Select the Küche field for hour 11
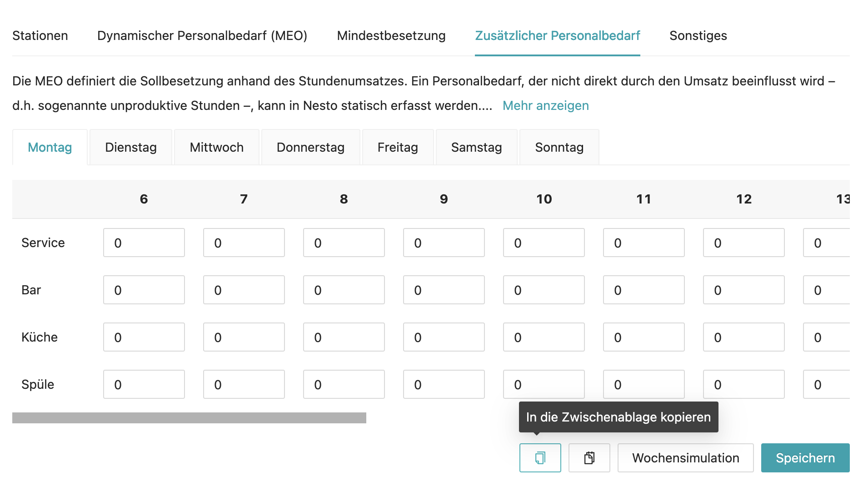Viewport: 868px width, 496px height. click(644, 337)
